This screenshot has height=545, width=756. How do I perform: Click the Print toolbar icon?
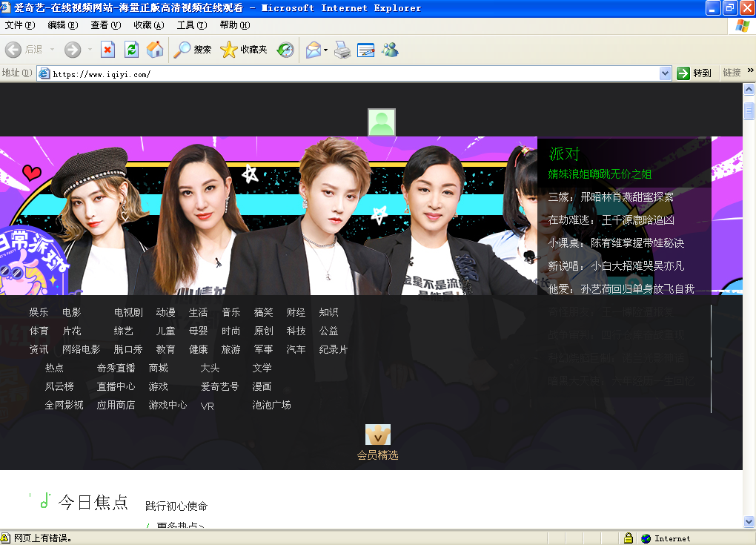(x=342, y=50)
